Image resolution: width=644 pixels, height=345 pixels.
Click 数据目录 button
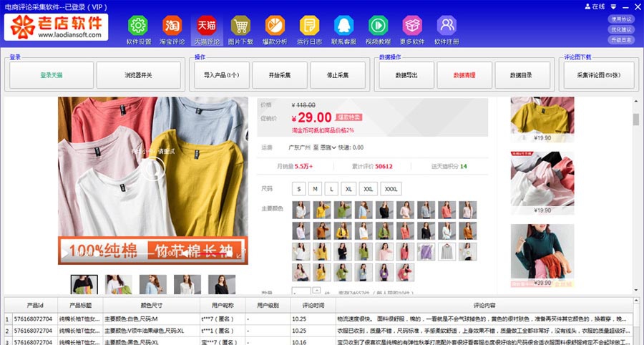pos(522,75)
